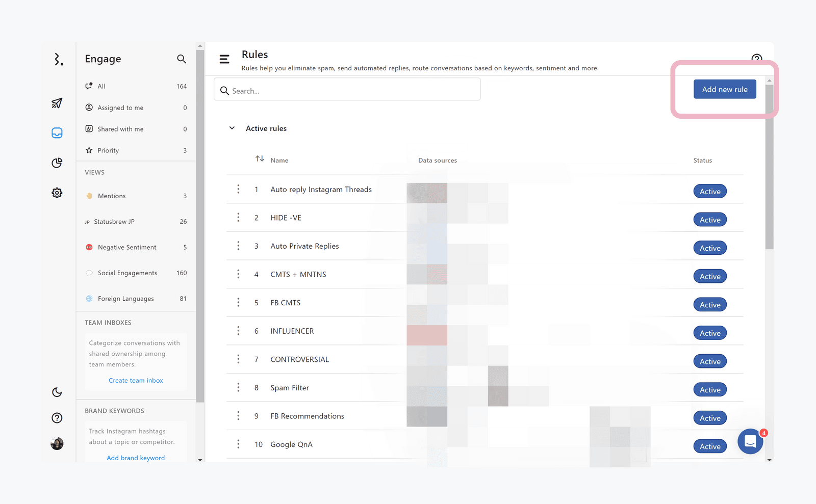Open the chat support bubble
This screenshot has width=816, height=504.
750,441
